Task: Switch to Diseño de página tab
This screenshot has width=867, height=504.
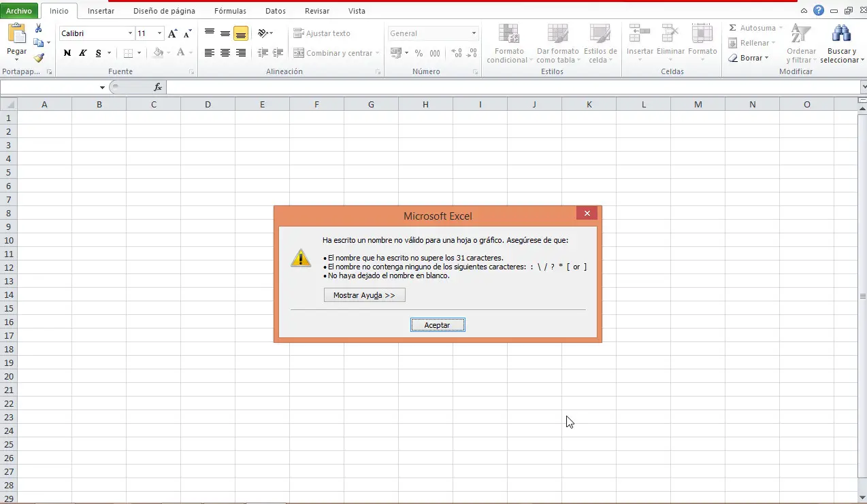Action: click(164, 11)
